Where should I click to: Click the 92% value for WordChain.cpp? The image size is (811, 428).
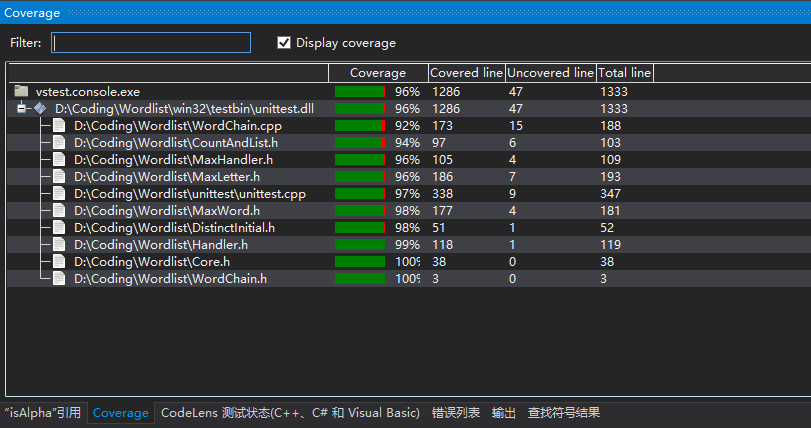click(x=408, y=126)
